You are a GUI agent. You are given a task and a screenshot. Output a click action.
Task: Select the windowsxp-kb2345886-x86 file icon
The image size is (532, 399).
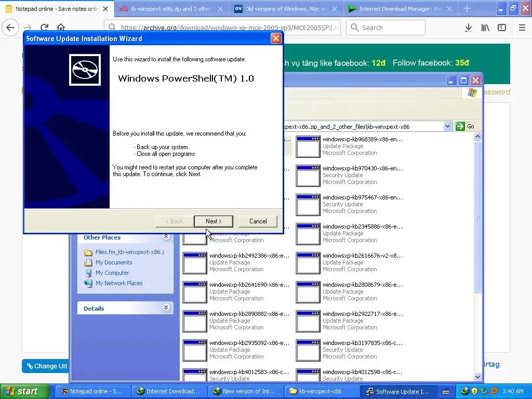tap(308, 234)
